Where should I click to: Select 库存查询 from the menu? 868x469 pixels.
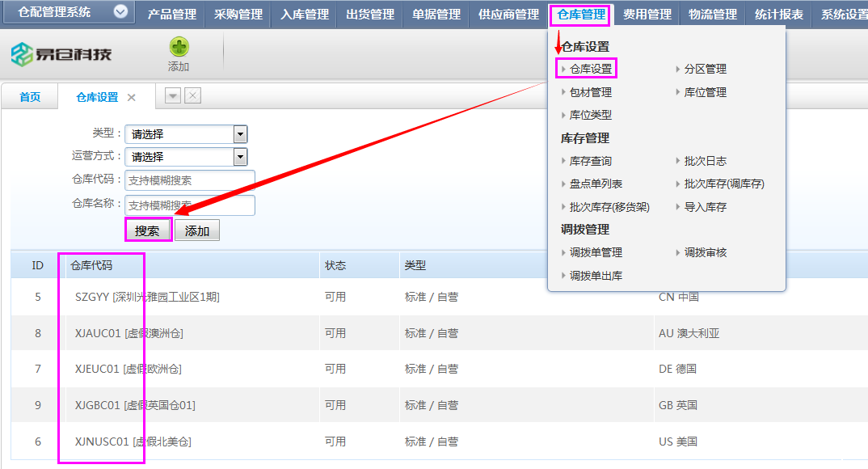592,160
